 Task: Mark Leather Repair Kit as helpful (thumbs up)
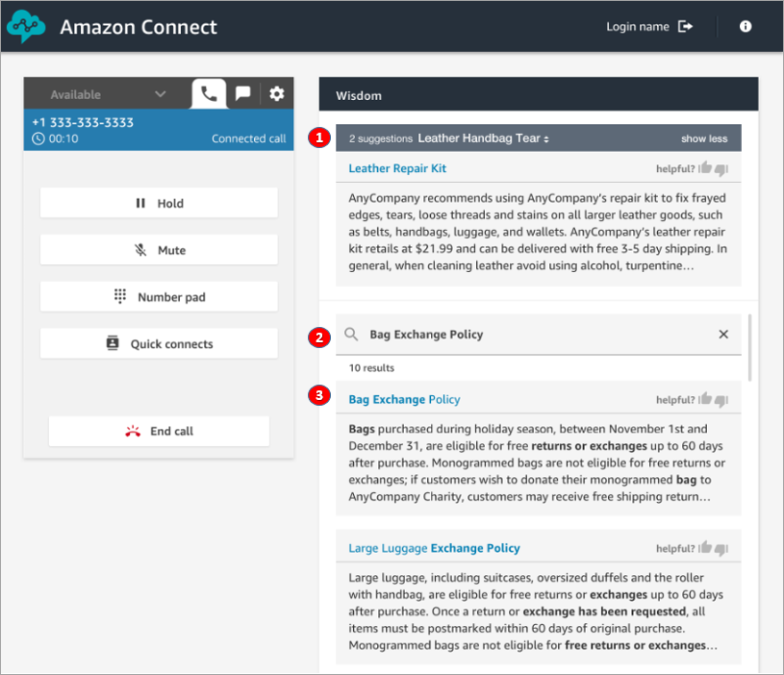[x=706, y=168]
